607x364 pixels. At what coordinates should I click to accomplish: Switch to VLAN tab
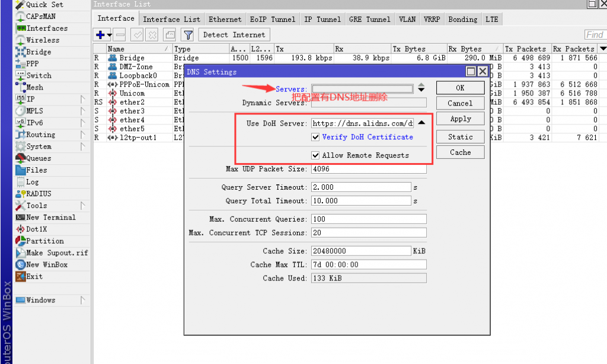tap(407, 20)
